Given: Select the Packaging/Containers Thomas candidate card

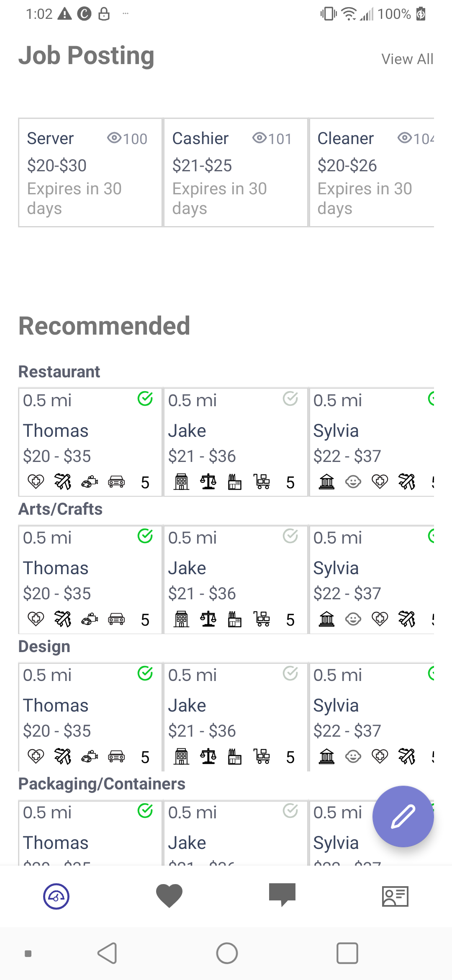Looking at the screenshot, I should coord(90,833).
